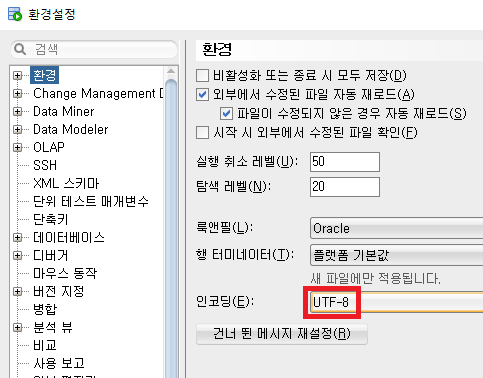Expand the 버전 지정 node

pos(18,292)
